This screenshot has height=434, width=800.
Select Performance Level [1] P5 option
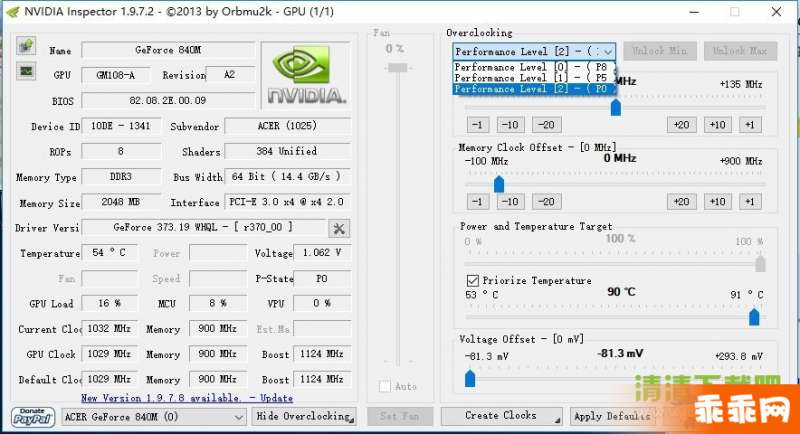(x=534, y=78)
